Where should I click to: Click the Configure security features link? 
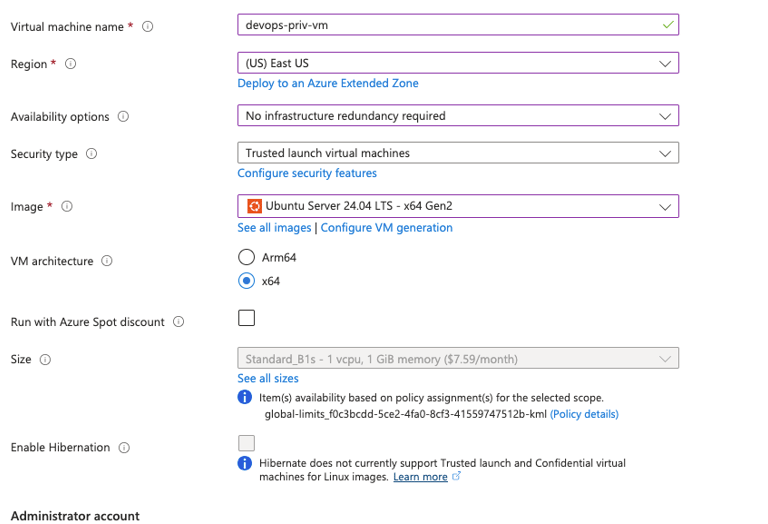(307, 173)
